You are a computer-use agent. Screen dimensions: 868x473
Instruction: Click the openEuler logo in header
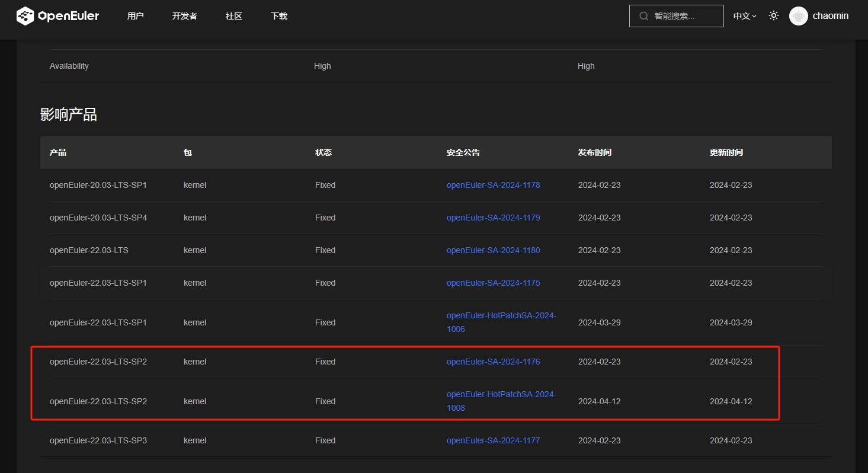click(x=57, y=16)
